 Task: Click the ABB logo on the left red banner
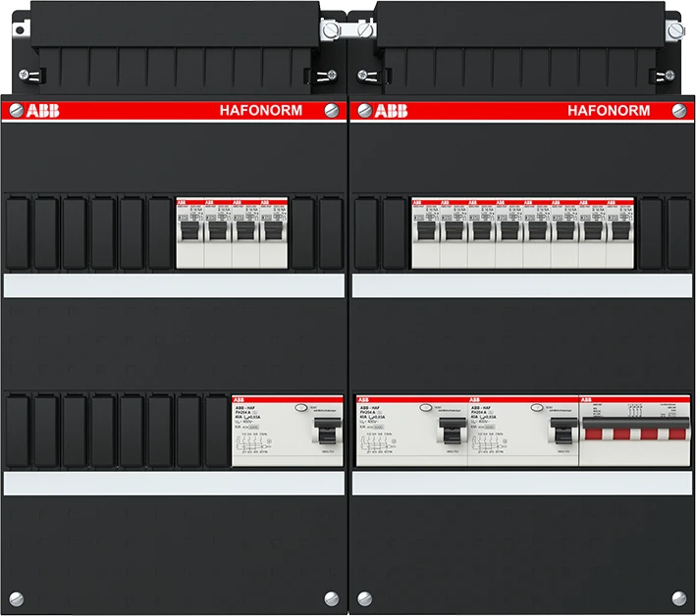(x=40, y=111)
